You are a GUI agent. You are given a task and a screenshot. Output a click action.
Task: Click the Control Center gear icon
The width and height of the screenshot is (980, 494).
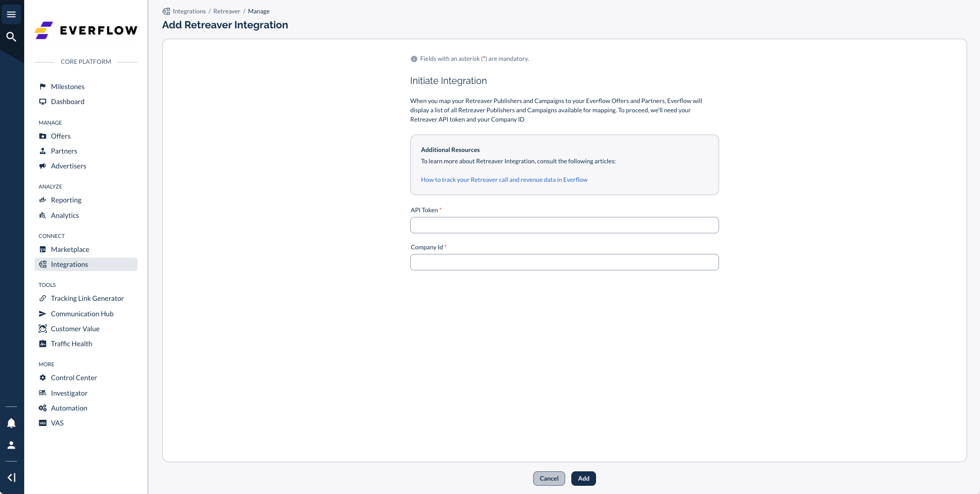43,378
